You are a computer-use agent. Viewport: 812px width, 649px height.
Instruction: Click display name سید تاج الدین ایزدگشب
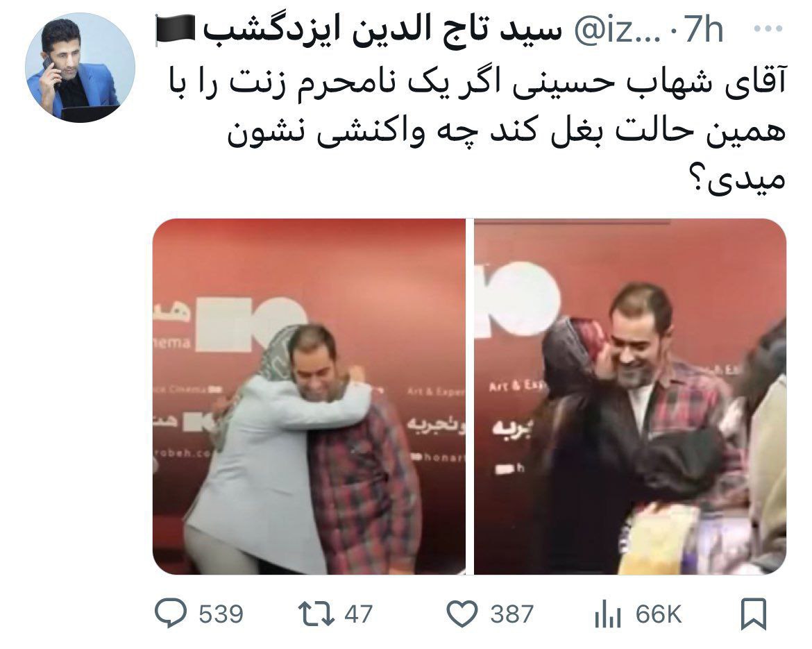382,30
